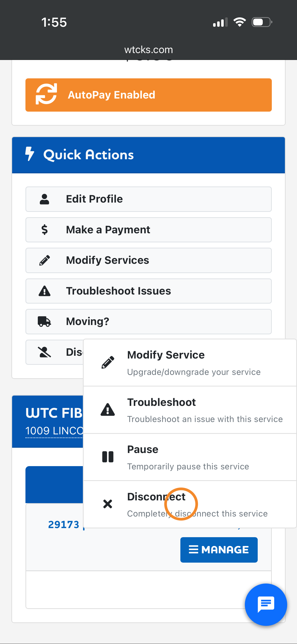Viewport: 297px width, 644px height.
Task: Choose Troubleshoot in the manage menu
Action: tap(190, 410)
